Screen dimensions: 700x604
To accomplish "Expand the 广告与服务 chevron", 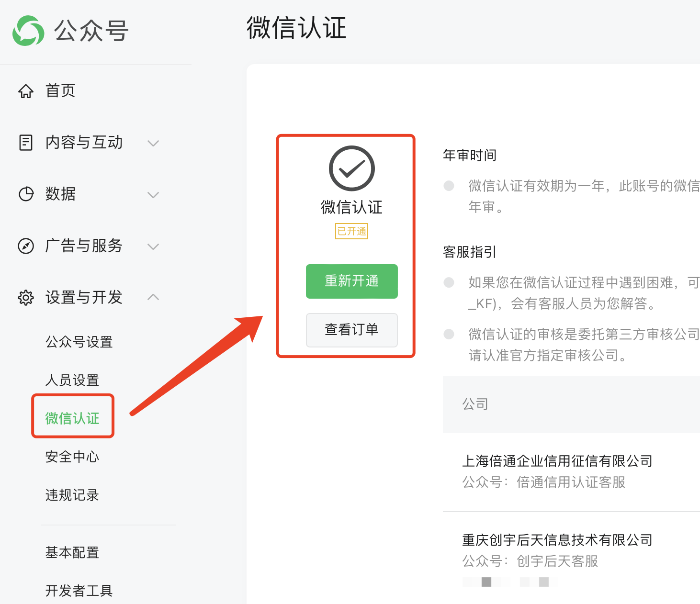I will point(153,246).
